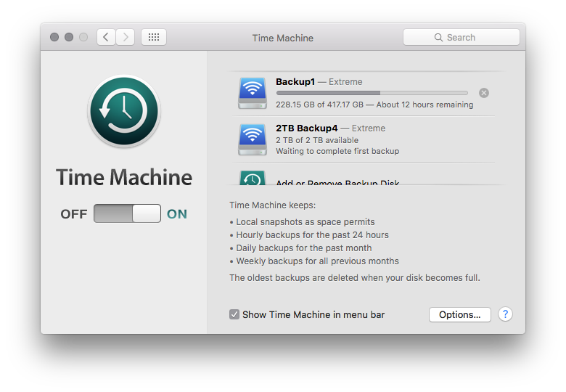Click into the Search input field
The width and height of the screenshot is (566, 392).
[462, 37]
